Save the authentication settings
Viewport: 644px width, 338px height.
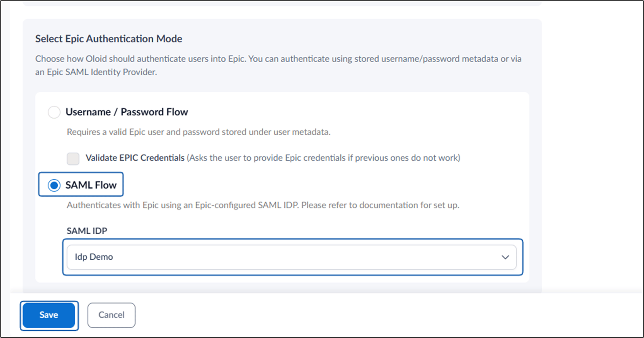pyautogui.click(x=49, y=315)
